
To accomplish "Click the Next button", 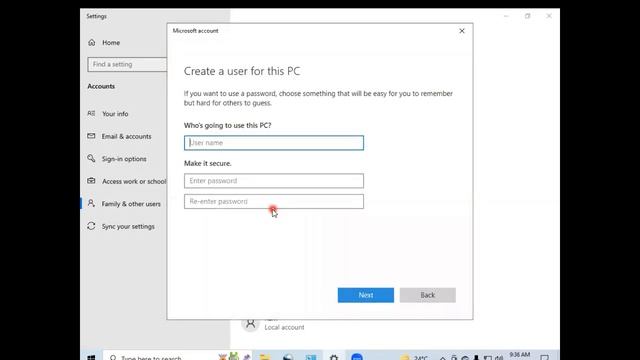I will pyautogui.click(x=366, y=295).
